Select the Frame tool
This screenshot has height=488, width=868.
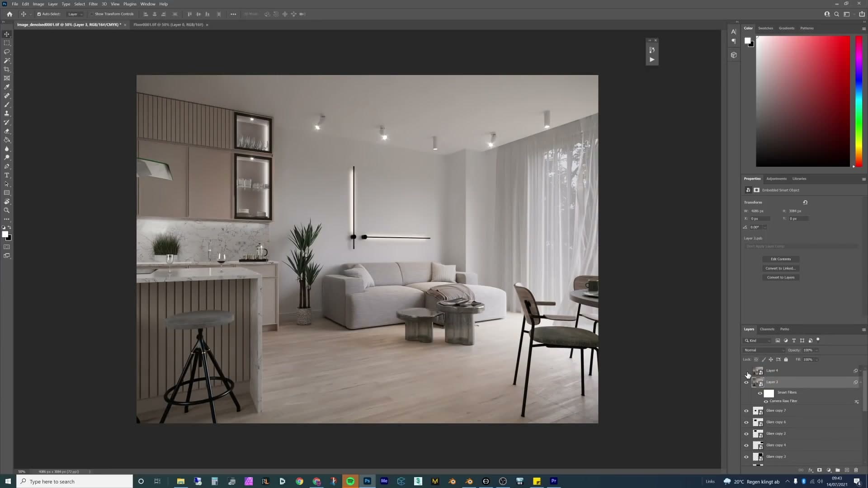point(7,78)
